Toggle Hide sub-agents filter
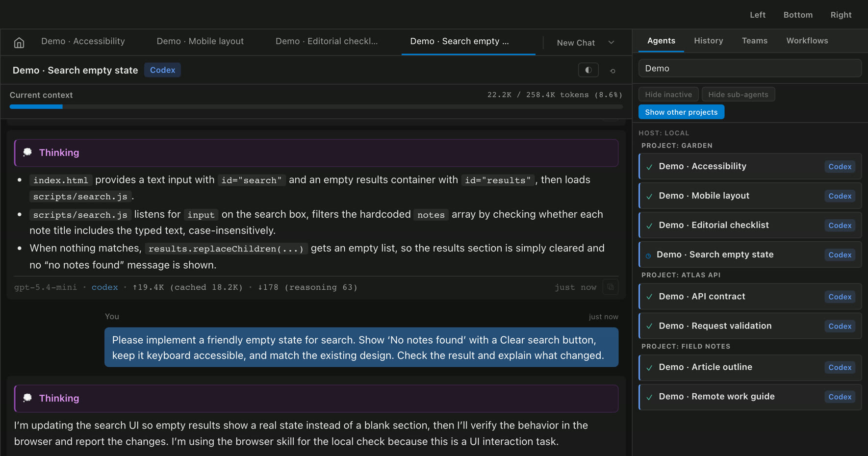 (738, 95)
